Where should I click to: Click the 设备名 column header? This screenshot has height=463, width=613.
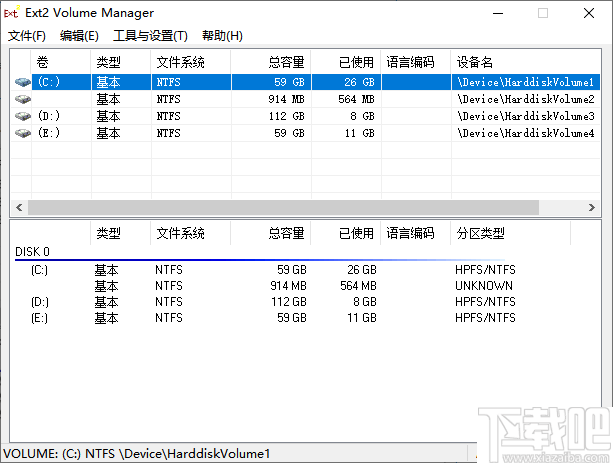pos(526,62)
